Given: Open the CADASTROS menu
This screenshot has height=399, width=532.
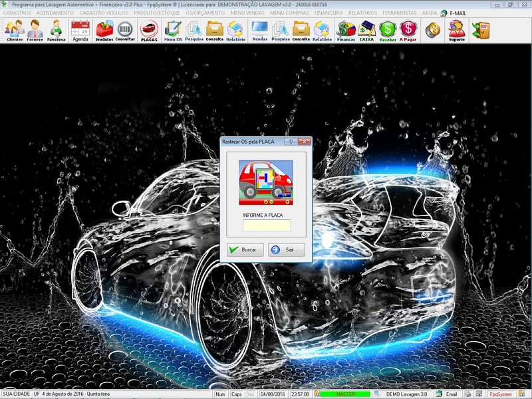Looking at the screenshot, I should 17,13.
